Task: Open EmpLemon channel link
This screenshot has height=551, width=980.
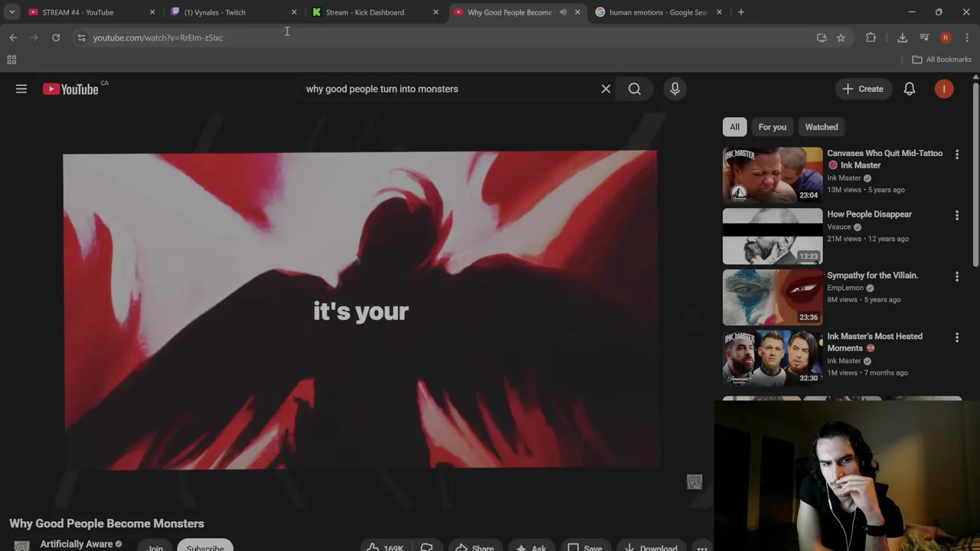Action: 845,288
